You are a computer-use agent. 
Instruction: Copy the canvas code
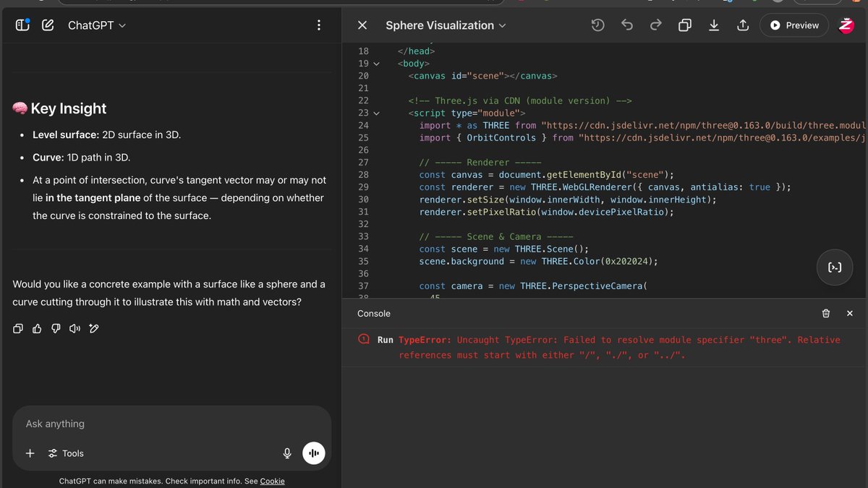click(x=684, y=25)
